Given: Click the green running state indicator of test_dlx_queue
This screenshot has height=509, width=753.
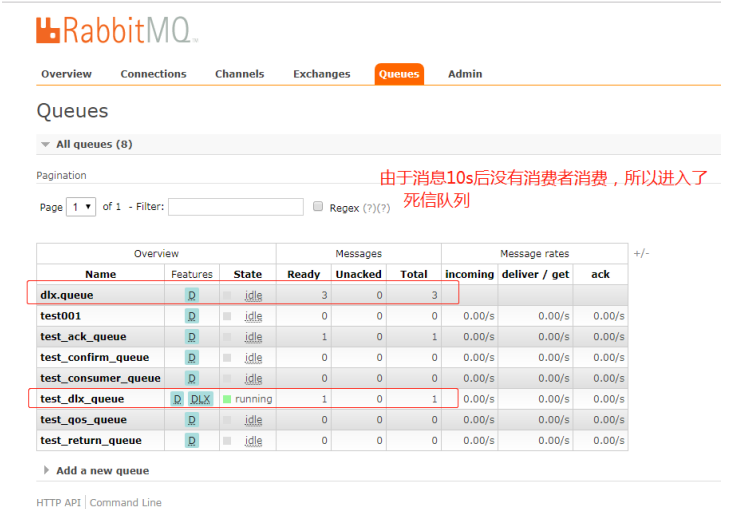Looking at the screenshot, I should click(x=227, y=399).
